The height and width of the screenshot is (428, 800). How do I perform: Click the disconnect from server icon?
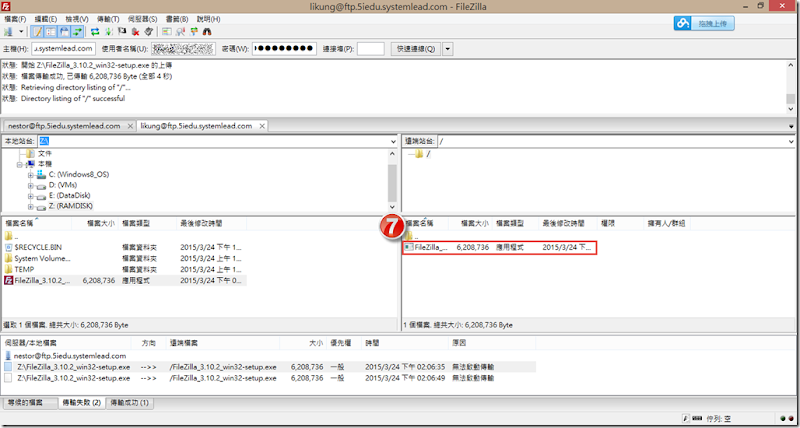135,32
